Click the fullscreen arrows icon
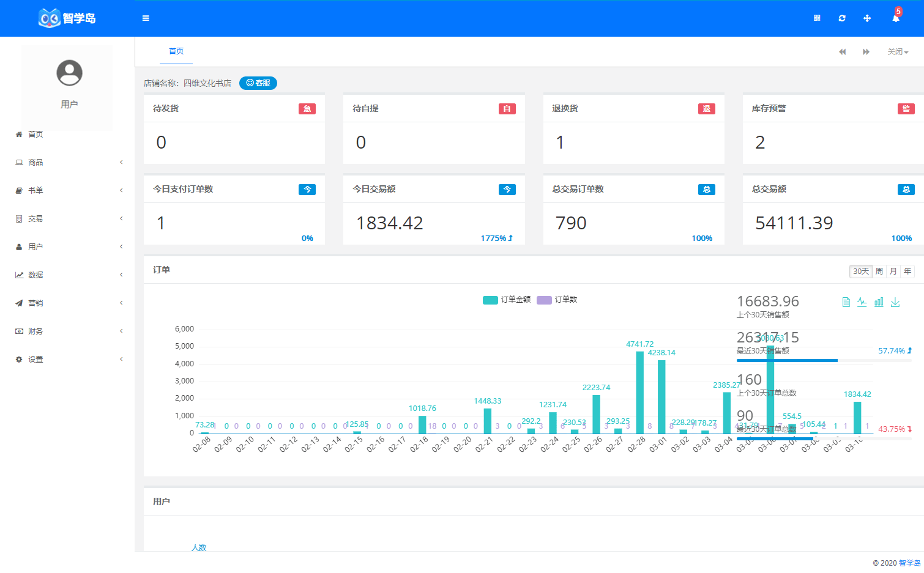Viewport: 924px width, 573px height. 867,18
